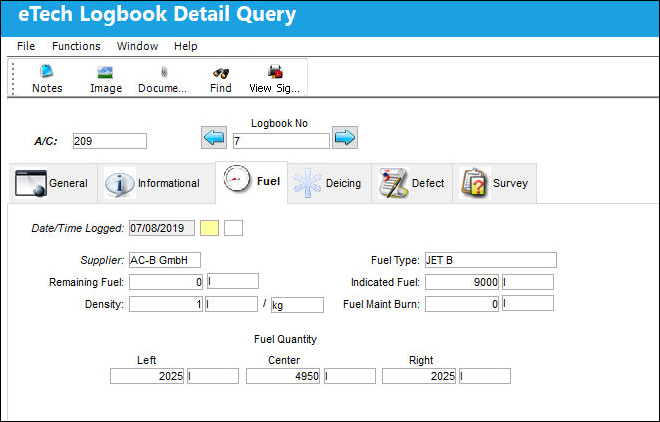Switch to the Survey tab
Viewport: 660px width, 422px height.
[495, 183]
